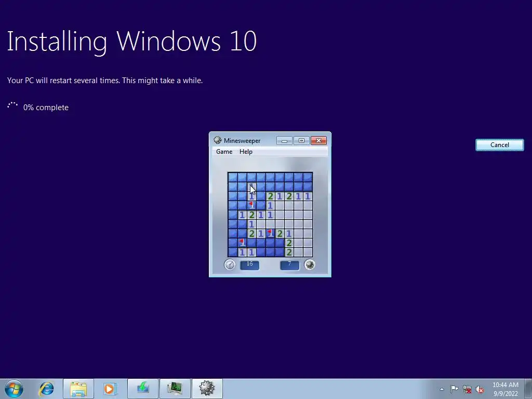Click the mine icon beside the counter
The width and height of the screenshot is (532, 399).
tap(310, 264)
